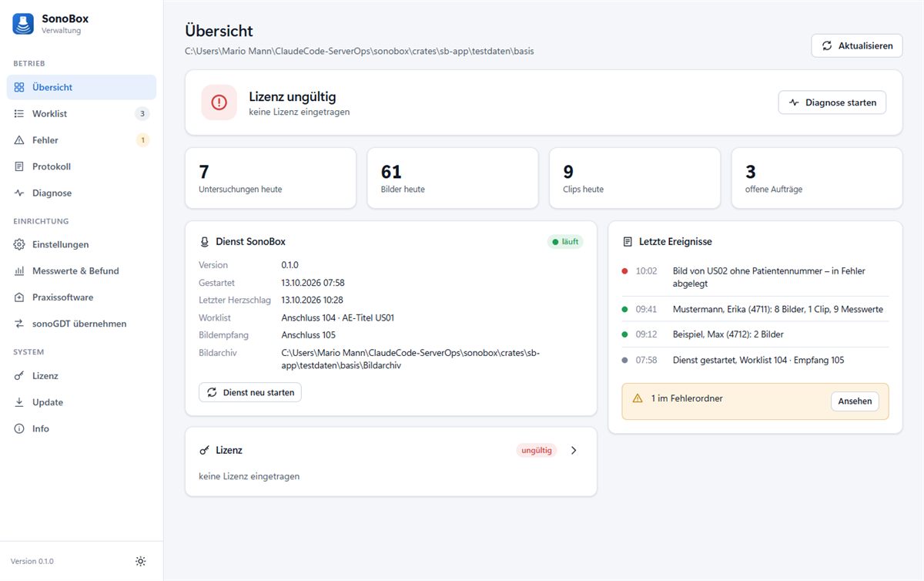The width and height of the screenshot is (924, 581).
Task: Open the Protokoll page label
Action: (x=52, y=166)
